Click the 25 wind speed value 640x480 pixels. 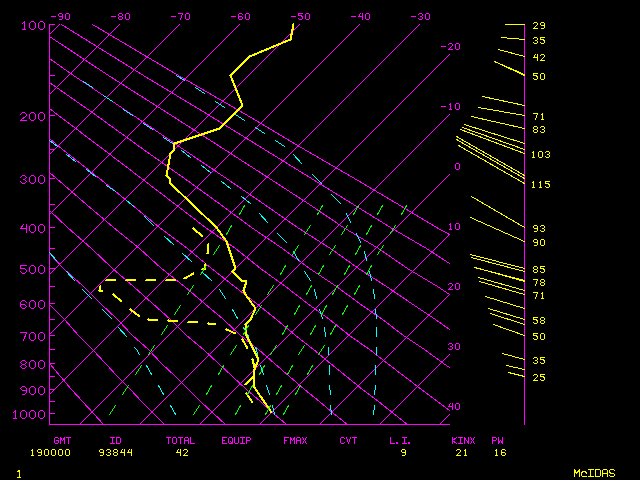pos(539,377)
